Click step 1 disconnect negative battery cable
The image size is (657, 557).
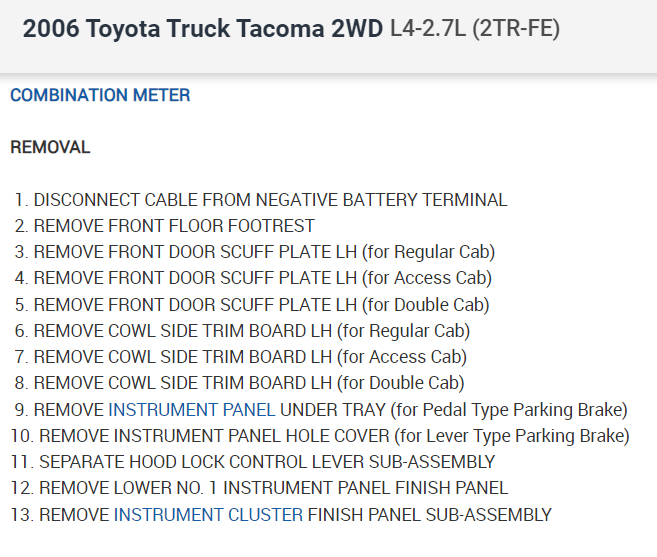(x=270, y=200)
